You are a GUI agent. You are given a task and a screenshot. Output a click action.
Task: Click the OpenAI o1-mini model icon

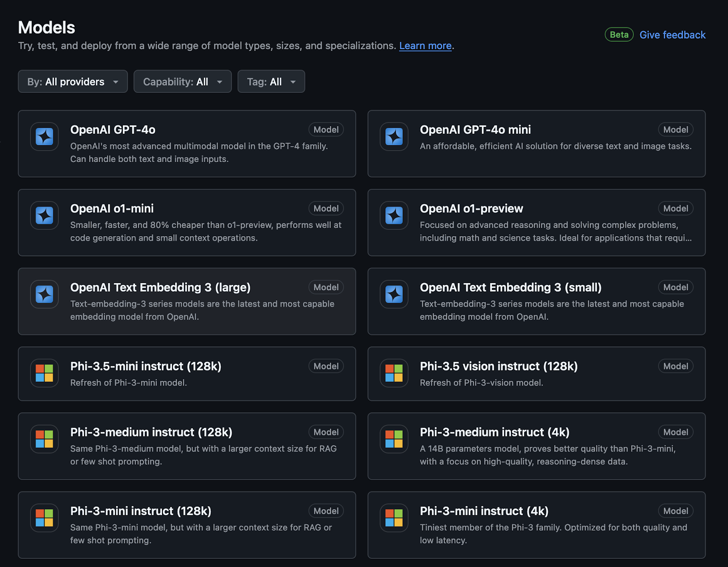coord(45,215)
